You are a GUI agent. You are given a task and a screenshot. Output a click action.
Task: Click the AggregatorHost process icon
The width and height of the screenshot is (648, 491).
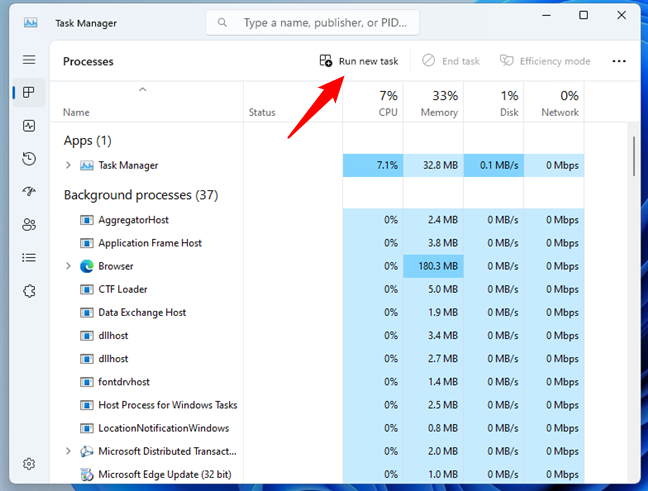86,220
